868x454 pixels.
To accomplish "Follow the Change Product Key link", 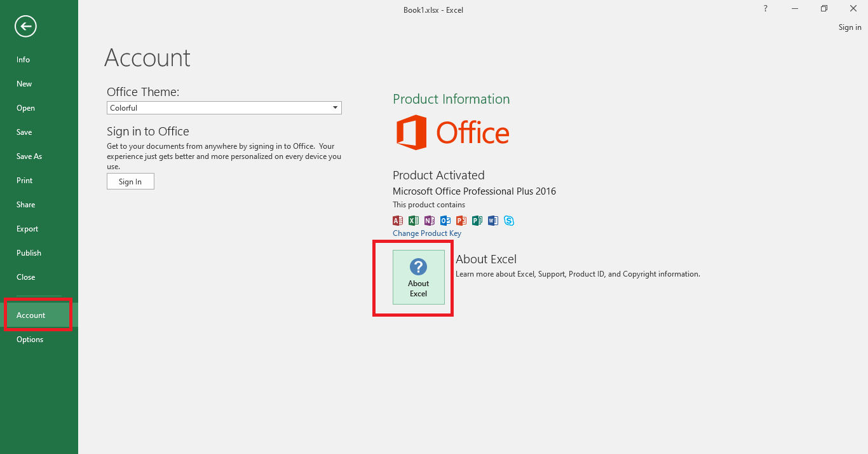I will 427,233.
